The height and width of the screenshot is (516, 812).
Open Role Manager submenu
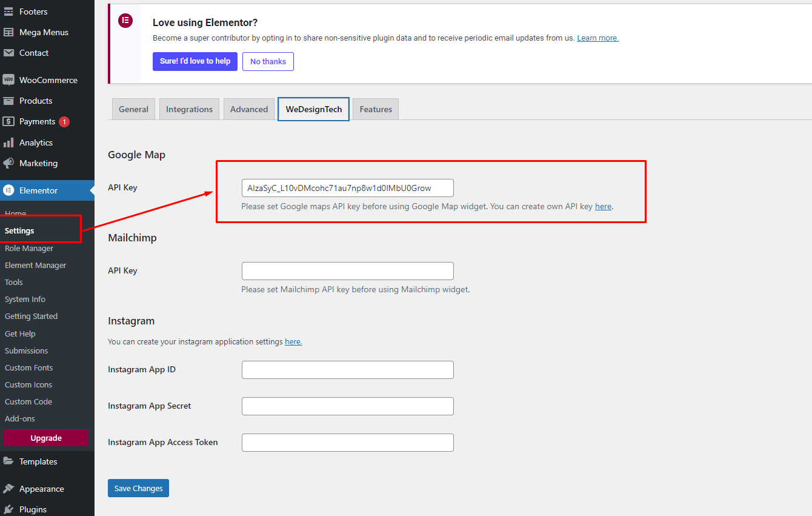[29, 248]
